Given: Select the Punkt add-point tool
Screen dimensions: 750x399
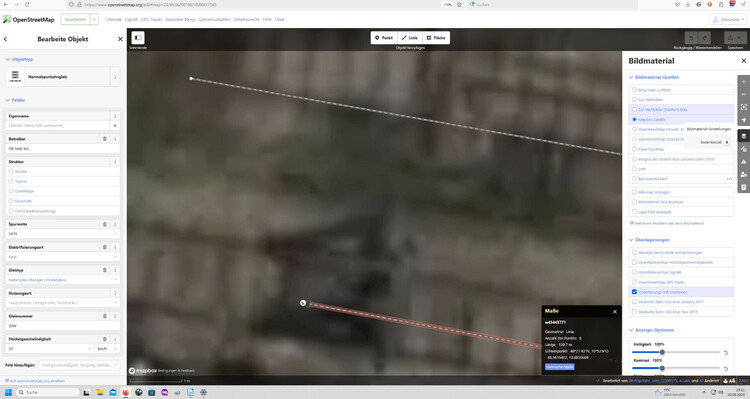Looking at the screenshot, I should [x=384, y=38].
